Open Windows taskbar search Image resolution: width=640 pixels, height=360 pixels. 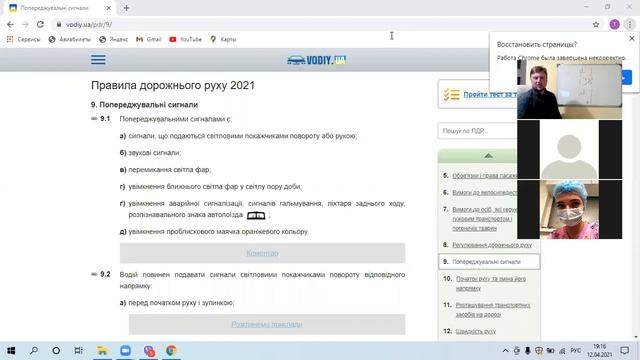click(34, 351)
